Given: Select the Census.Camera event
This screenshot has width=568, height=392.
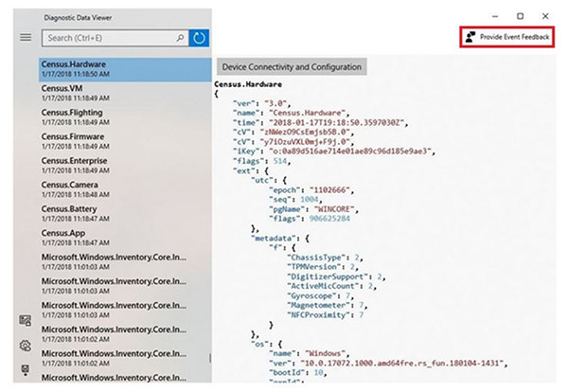Looking at the screenshot, I should coord(125,189).
